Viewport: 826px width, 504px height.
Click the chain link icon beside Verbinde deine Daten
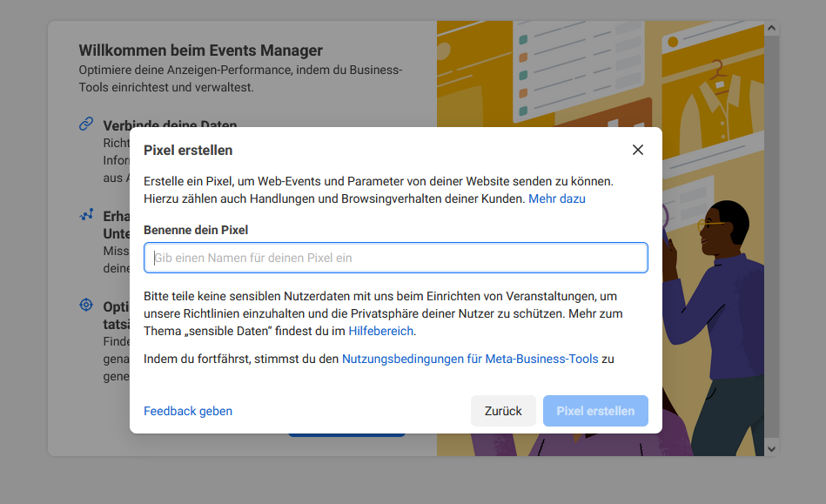(x=86, y=124)
